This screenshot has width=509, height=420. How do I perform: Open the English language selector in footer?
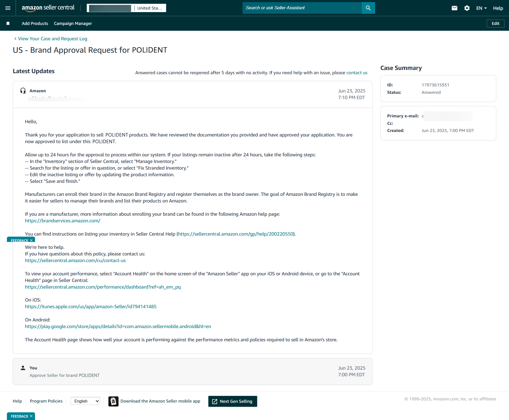click(85, 401)
